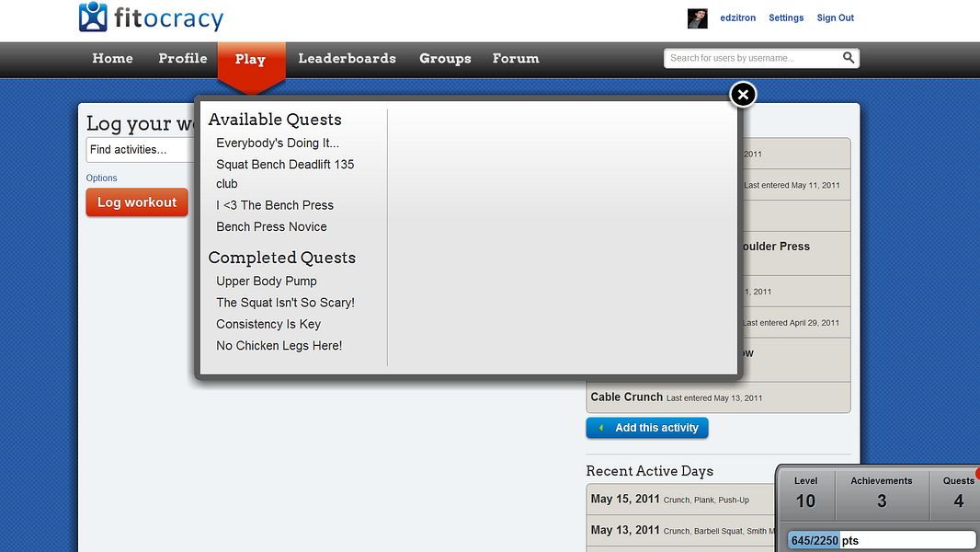Select the Cable Crunch activity
Image resolution: width=980 pixels, height=552 pixels.
[x=718, y=397]
